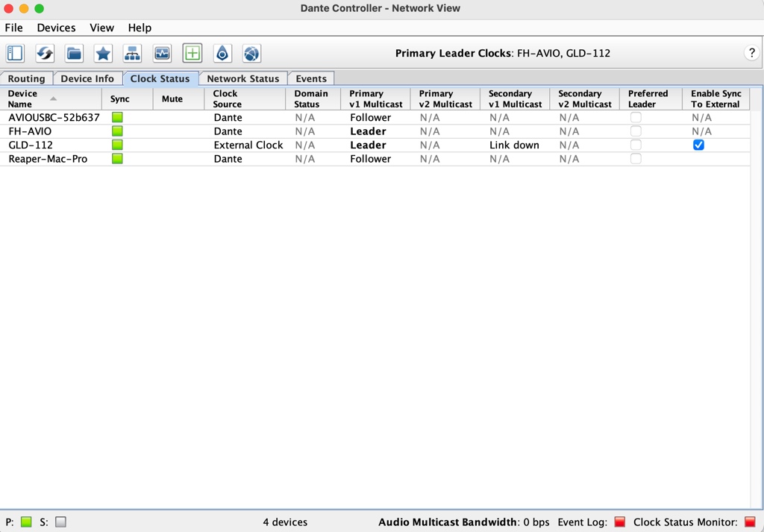
Task: Click the Follower cell for Reaper-Mac-Pro
Action: click(x=370, y=159)
